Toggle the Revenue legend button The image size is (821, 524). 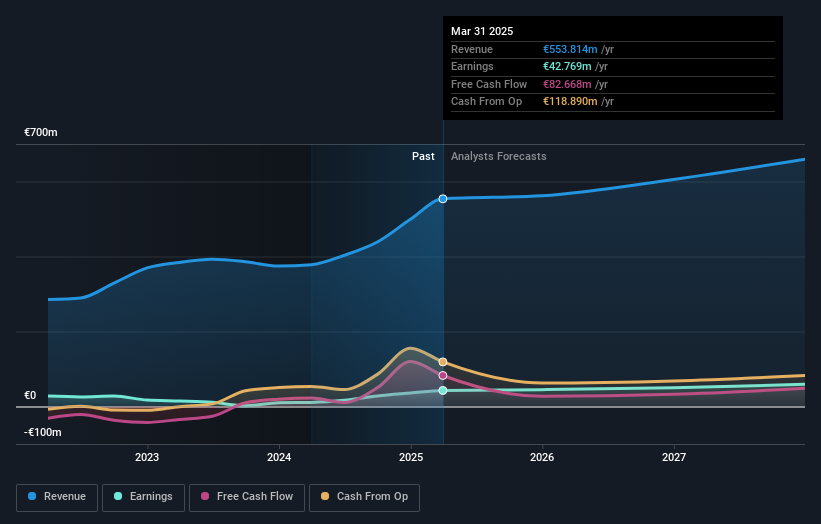point(57,497)
